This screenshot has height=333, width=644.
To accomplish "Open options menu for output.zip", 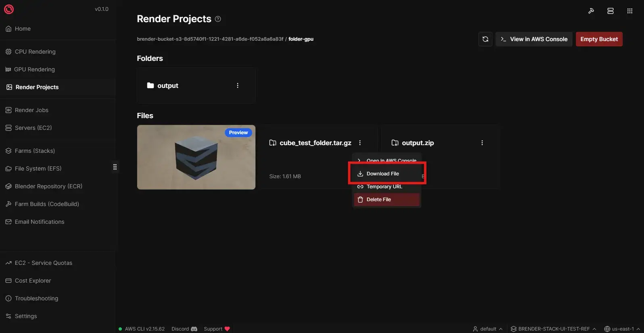I will coord(482,143).
